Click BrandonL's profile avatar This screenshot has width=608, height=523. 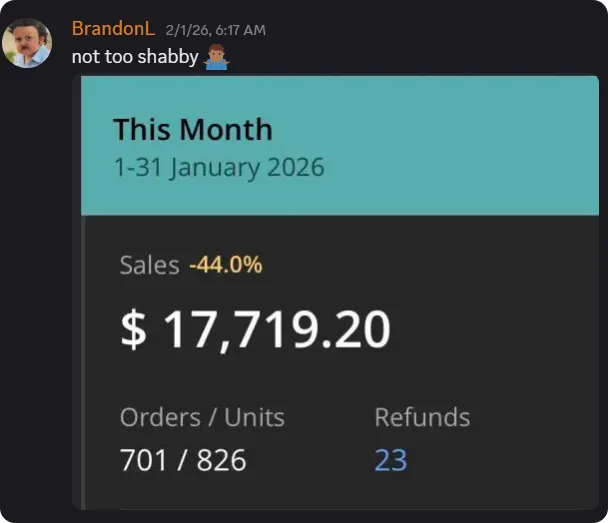[26, 43]
